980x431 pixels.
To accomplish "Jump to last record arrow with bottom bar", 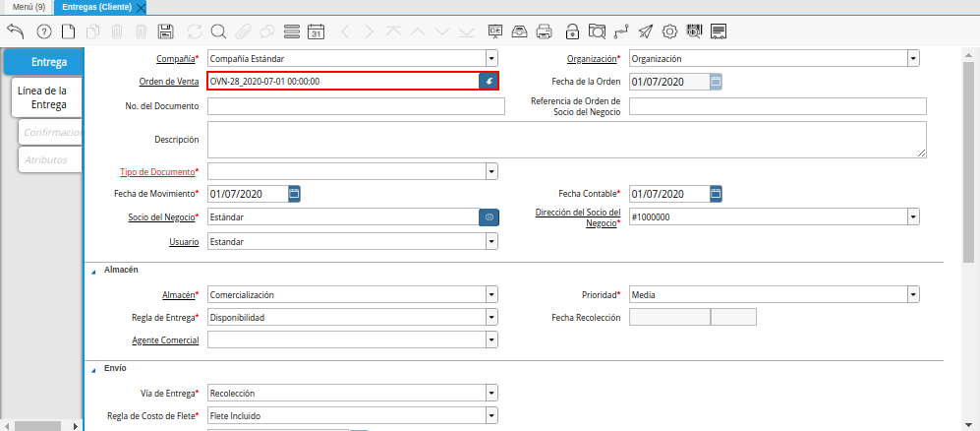I will coord(466,31).
